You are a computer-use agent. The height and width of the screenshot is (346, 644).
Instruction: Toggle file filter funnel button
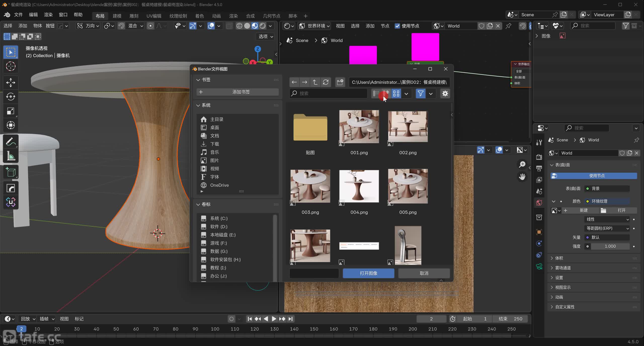[420, 94]
